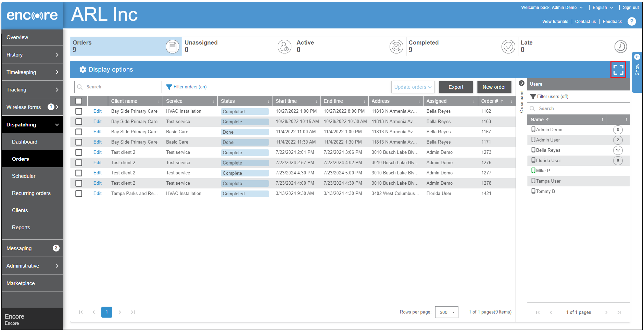Click the Show side-tab arrow icon
The width and height of the screenshot is (644, 332).
coord(637,57)
